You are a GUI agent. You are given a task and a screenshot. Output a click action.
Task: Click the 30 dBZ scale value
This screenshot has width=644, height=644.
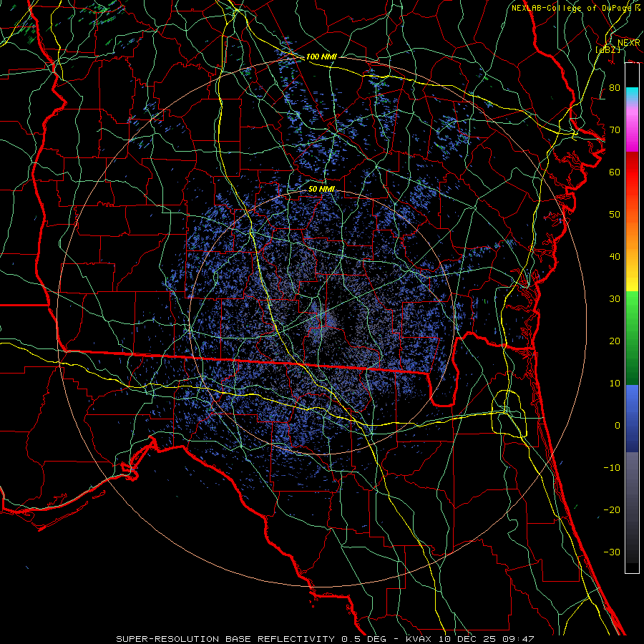[615, 299]
